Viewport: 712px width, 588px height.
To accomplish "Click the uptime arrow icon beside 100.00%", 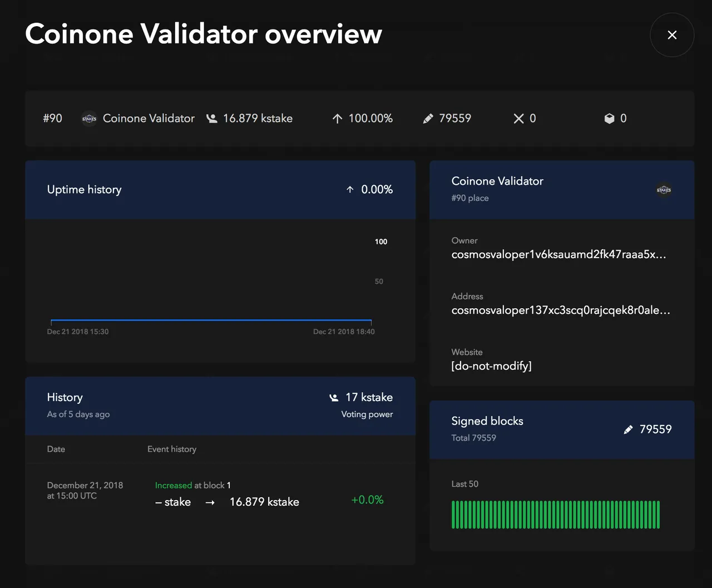I will [x=337, y=118].
